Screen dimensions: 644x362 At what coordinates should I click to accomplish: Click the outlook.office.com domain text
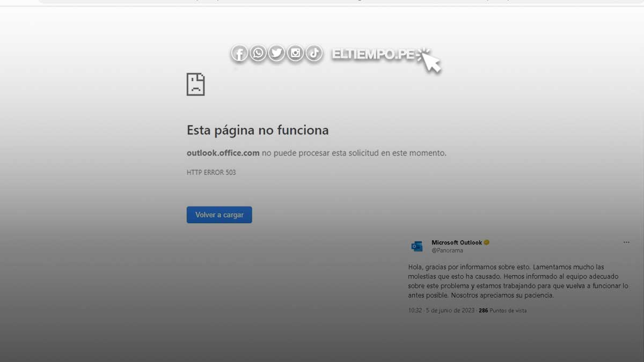223,153
